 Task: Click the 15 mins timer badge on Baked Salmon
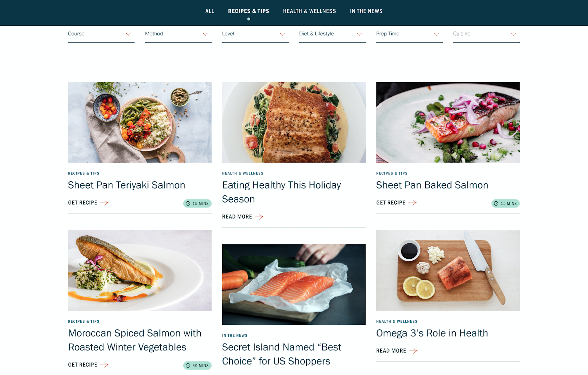[505, 203]
